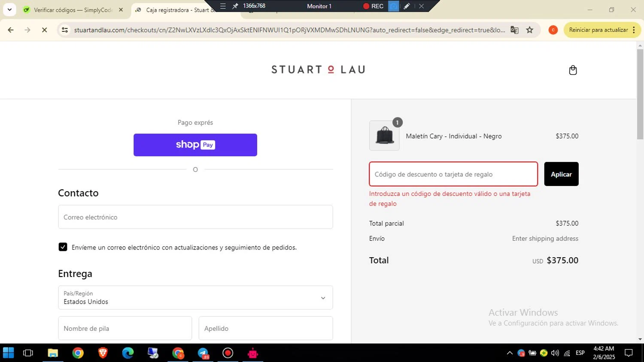
Task: Start recording with the REC button
Action: [373, 6]
